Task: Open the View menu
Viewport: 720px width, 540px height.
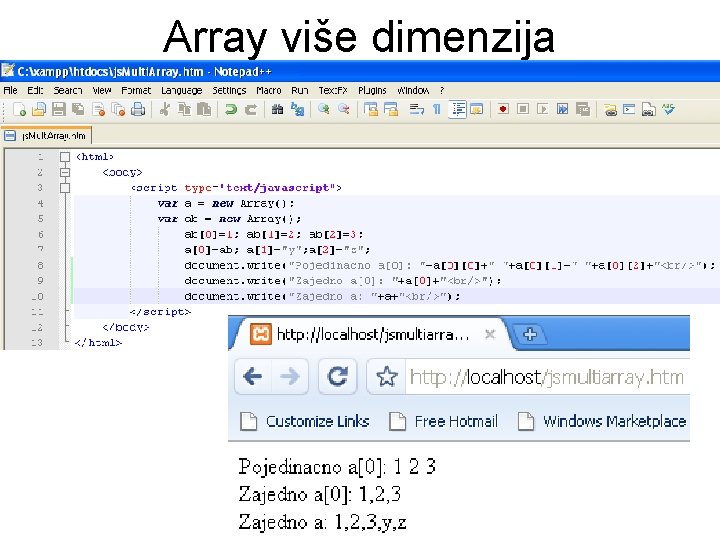Action: (x=102, y=90)
